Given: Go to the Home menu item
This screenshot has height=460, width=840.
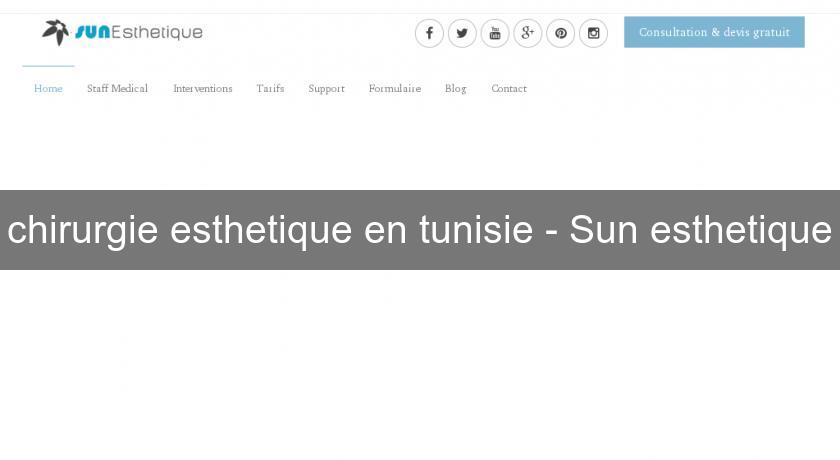Looking at the screenshot, I should pos(48,88).
